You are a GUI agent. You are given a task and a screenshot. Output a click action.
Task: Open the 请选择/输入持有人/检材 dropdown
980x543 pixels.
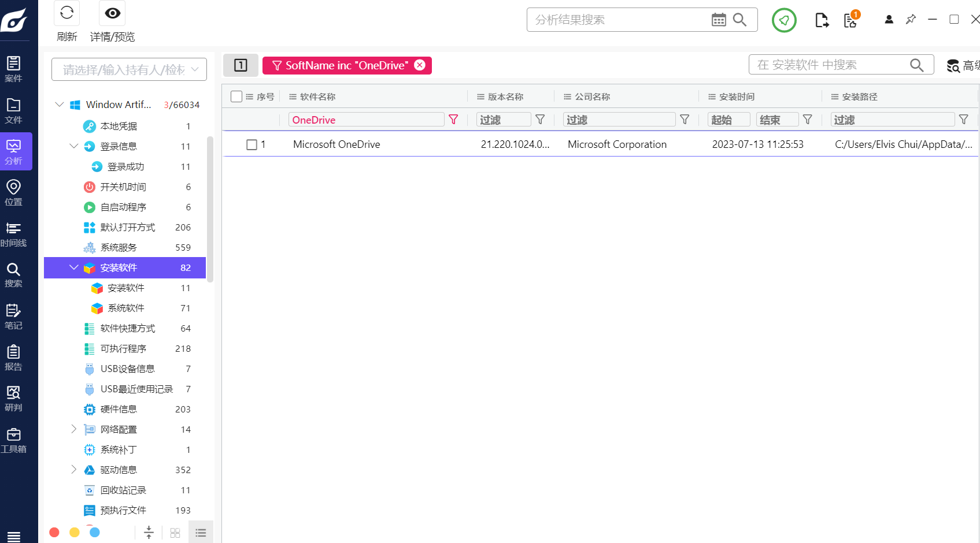[x=129, y=69]
